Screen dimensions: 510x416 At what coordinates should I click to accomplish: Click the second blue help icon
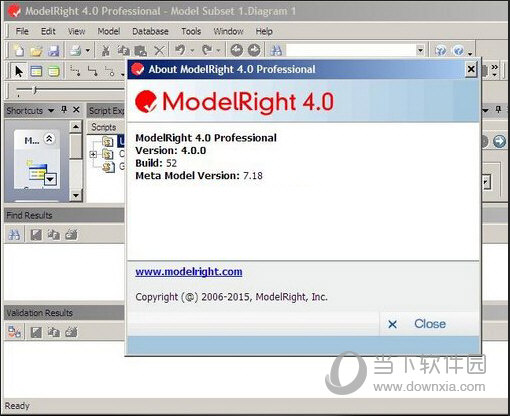coord(459,50)
